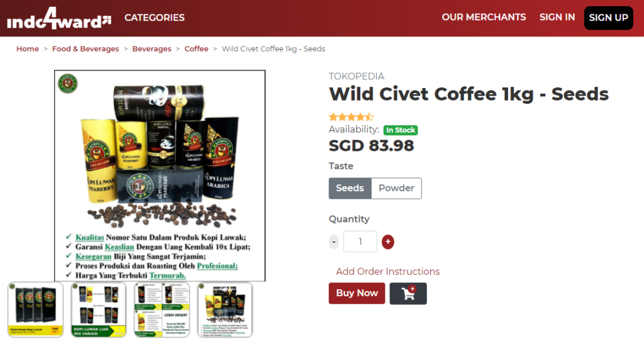Click the Buy Now button
Viewport: 644px width, 352px height.
point(357,294)
